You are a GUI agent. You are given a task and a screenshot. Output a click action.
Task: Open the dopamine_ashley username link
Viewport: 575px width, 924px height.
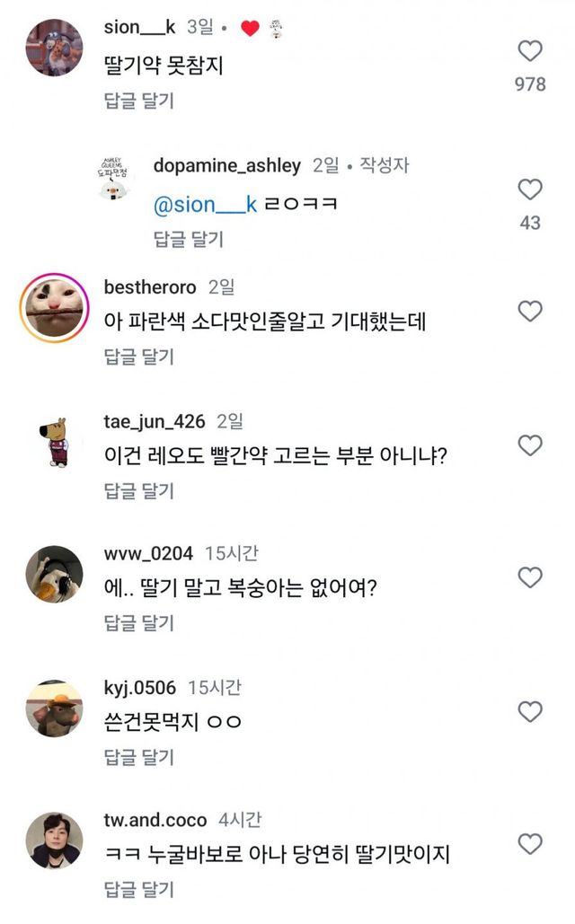pos(226,165)
